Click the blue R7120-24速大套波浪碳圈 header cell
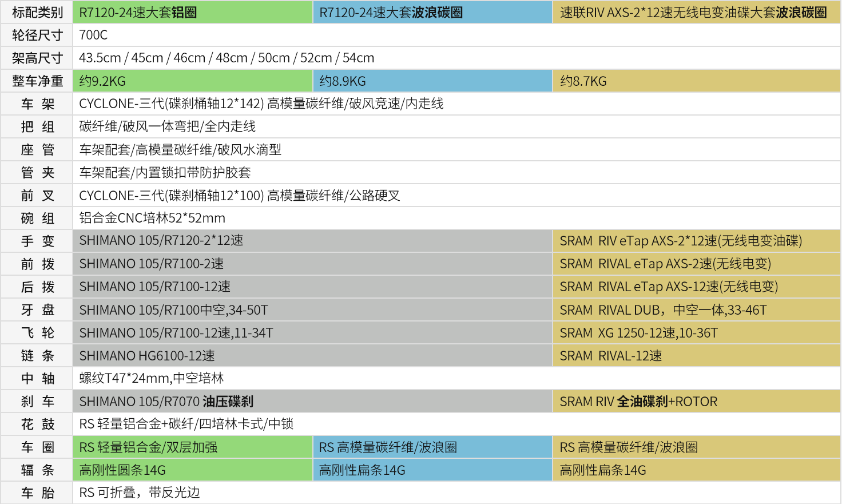The image size is (842, 504). point(432,12)
